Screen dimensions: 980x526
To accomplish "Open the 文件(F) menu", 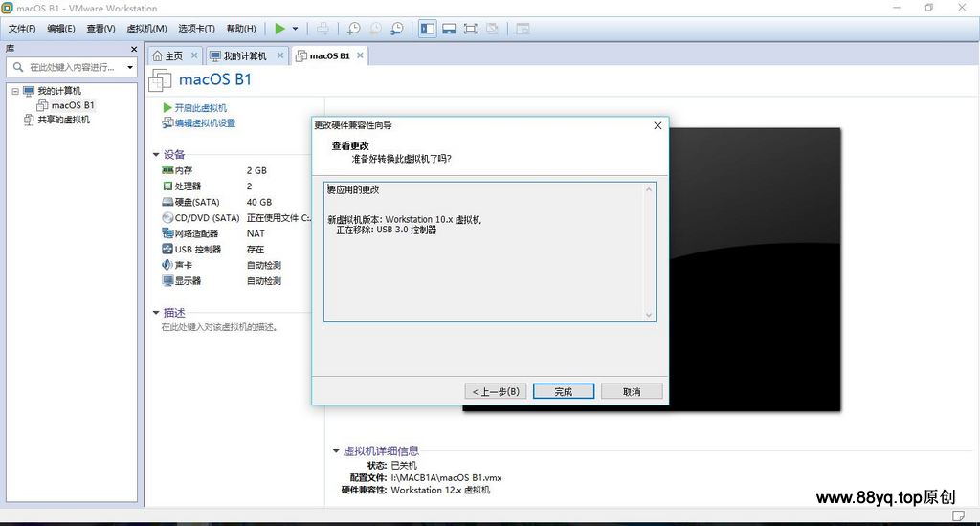I will pyautogui.click(x=22, y=28).
